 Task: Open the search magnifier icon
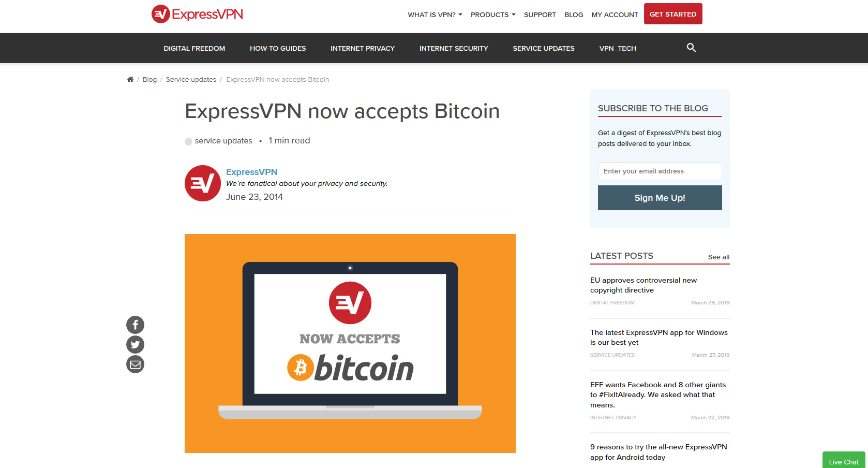[691, 48]
